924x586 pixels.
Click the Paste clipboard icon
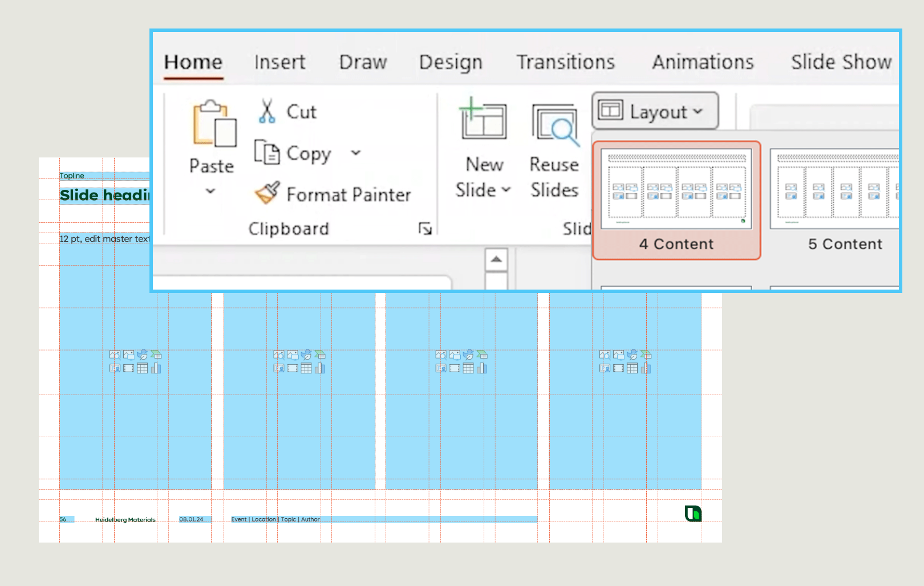(x=214, y=123)
